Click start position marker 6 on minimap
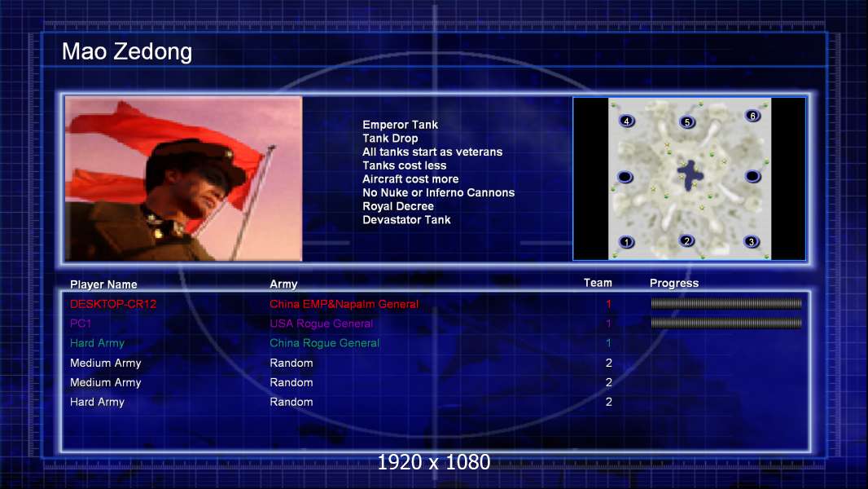Screen dimensions: 868x489 (x=752, y=116)
